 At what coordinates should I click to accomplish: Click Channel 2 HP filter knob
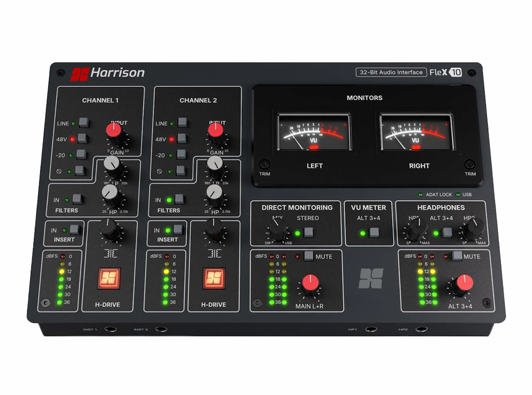(215, 195)
